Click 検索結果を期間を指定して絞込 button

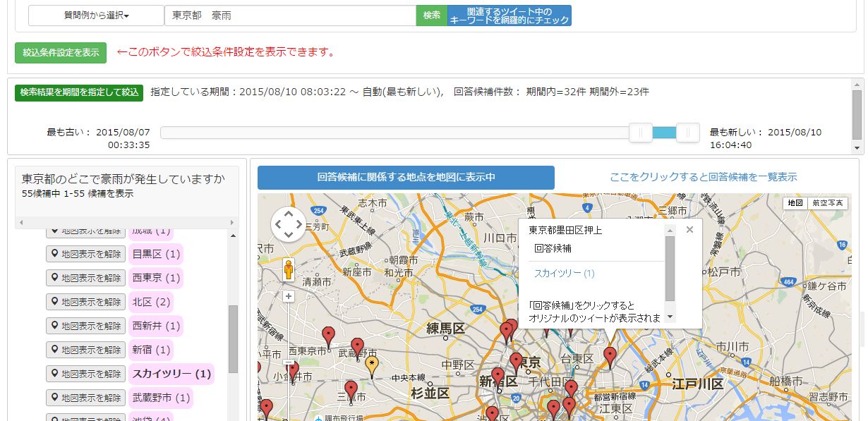pyautogui.click(x=79, y=92)
